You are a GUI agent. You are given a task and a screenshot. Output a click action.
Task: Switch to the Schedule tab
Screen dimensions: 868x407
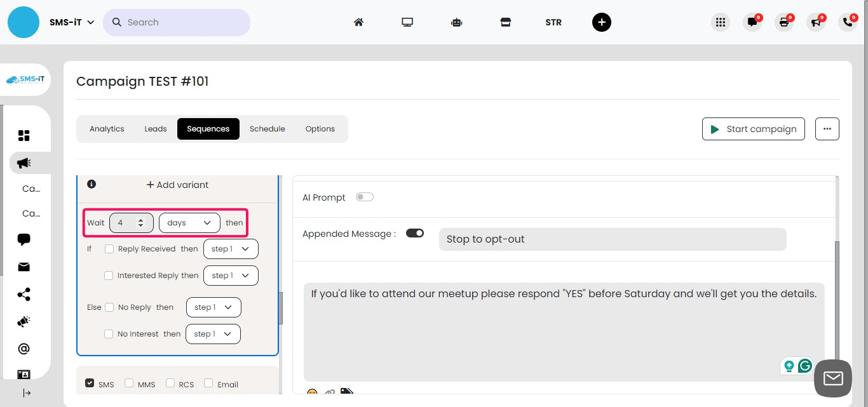click(267, 128)
